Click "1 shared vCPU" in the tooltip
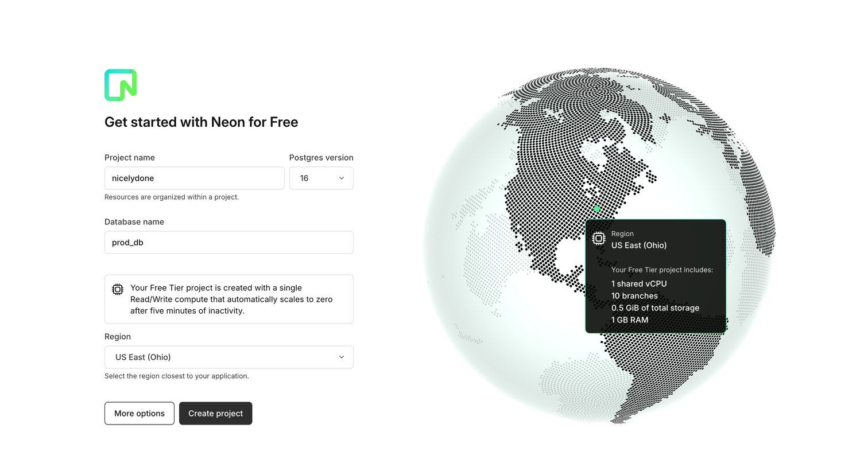The image size is (868, 467). (x=639, y=284)
